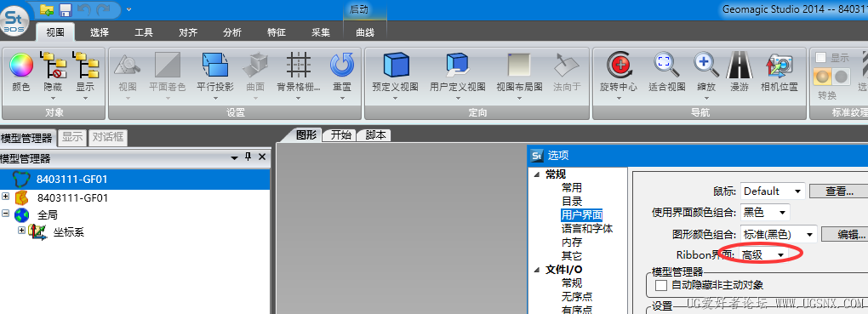This screenshot has height=314, width=868.
Task: Toggle 自动隐藏非主动对象 checkbox
Action: [x=661, y=285]
